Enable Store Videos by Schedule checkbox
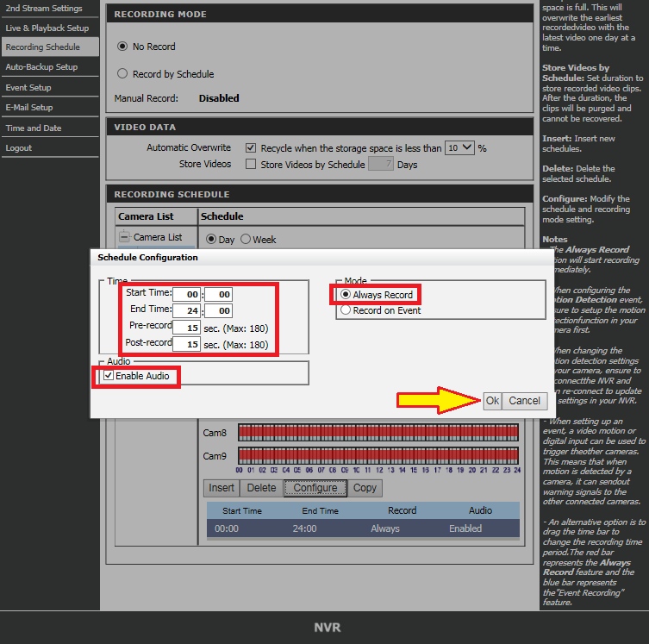The height and width of the screenshot is (644, 649). click(251, 164)
